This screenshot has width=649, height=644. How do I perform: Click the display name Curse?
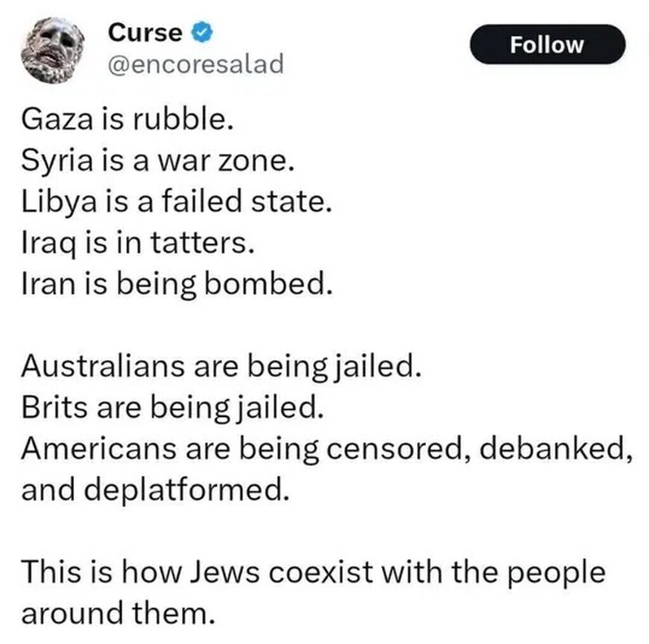pyautogui.click(x=145, y=32)
